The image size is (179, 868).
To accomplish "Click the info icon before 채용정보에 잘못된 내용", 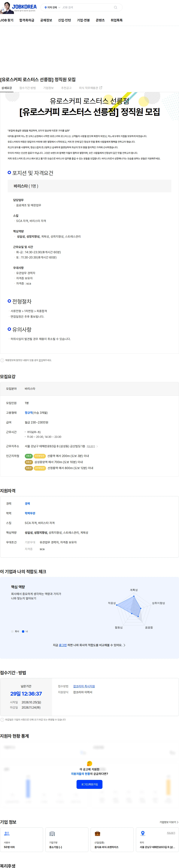I will pyautogui.click(x=2, y=360).
